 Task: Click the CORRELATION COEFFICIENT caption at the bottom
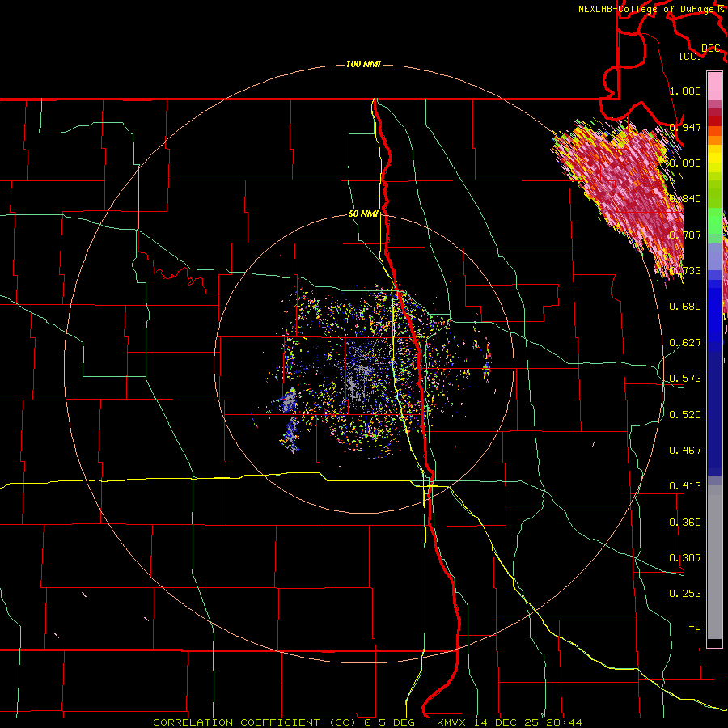point(367,722)
